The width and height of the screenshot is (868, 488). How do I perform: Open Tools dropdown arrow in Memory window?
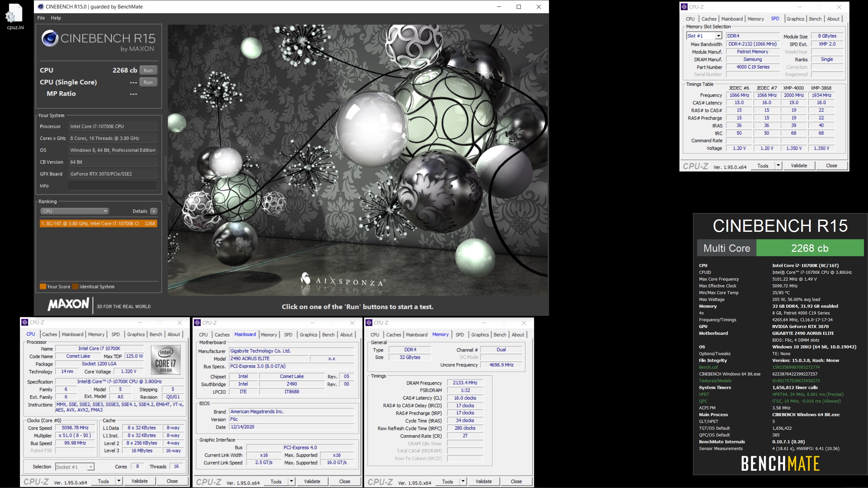click(x=463, y=481)
